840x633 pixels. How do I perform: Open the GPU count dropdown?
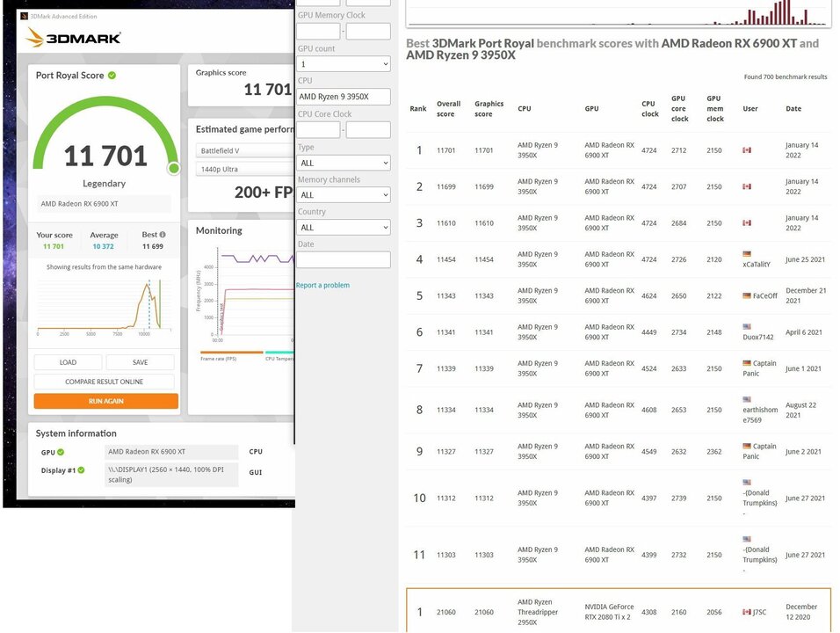pyautogui.click(x=343, y=64)
